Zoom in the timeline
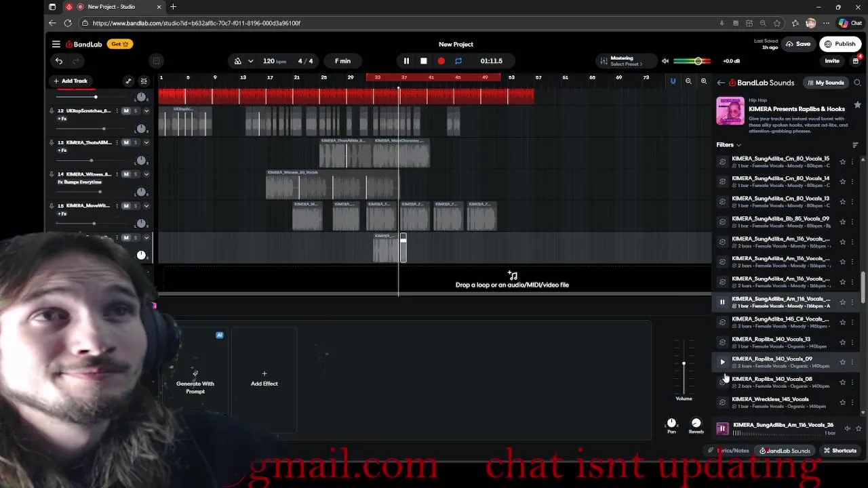Image resolution: width=868 pixels, height=488 pixels. click(704, 81)
